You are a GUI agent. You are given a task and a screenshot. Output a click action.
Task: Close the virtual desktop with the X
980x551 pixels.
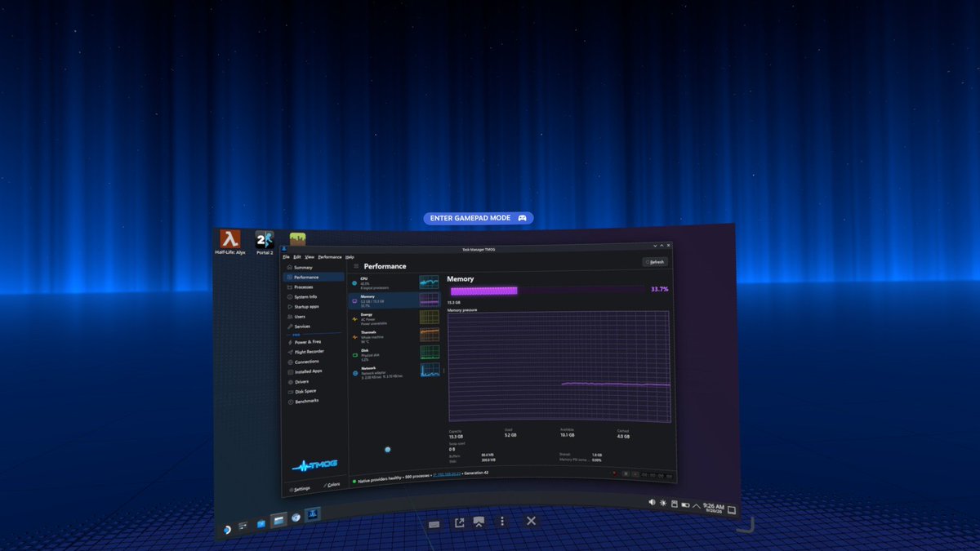click(531, 521)
